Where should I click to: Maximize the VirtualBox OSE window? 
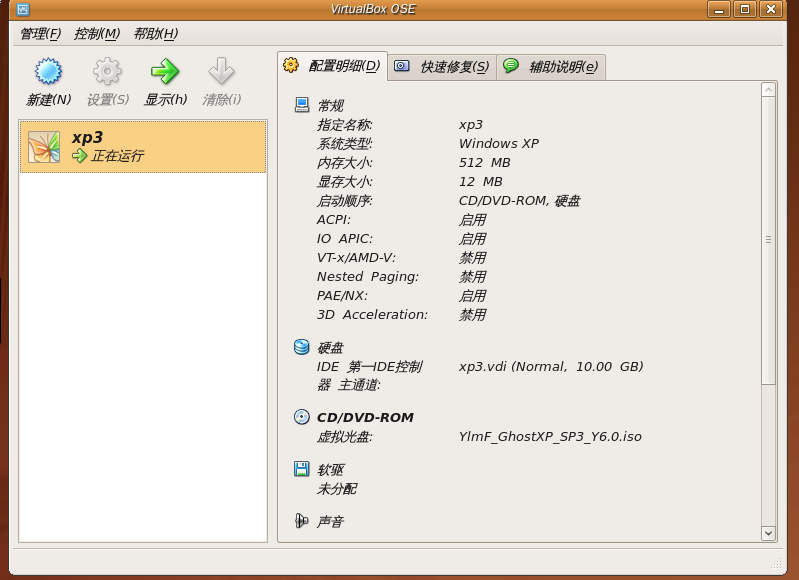coord(745,9)
